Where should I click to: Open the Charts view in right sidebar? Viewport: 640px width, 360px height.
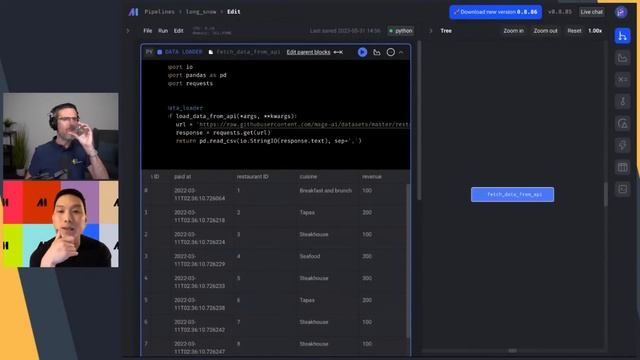[622, 58]
